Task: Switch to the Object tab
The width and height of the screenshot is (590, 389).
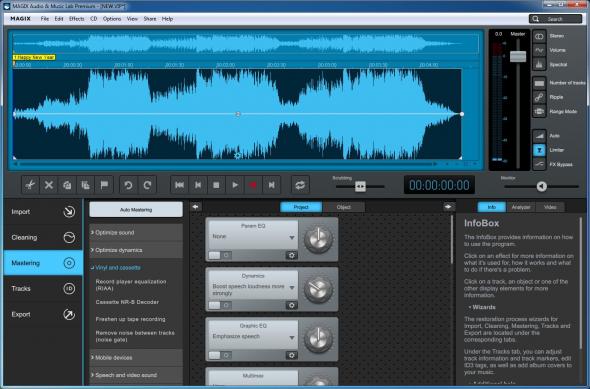Action: [x=344, y=207]
